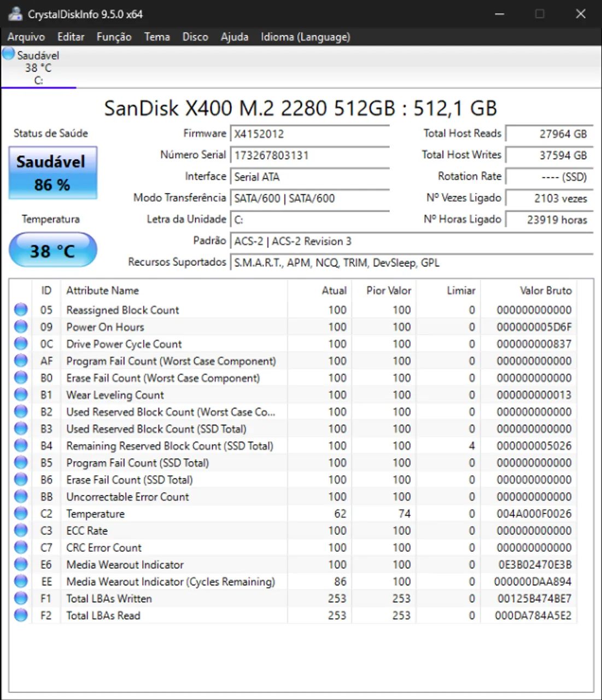Click the status orb for CRC Error Count
602x700 pixels.
tap(21, 547)
